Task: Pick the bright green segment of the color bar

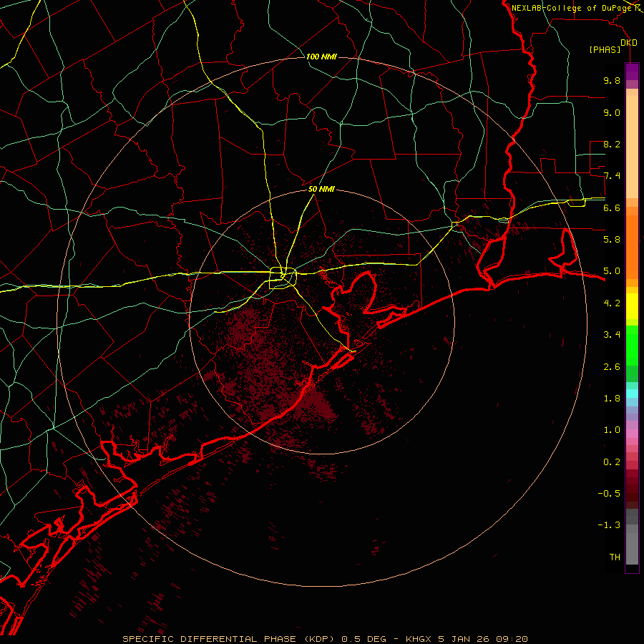Action: tap(632, 345)
